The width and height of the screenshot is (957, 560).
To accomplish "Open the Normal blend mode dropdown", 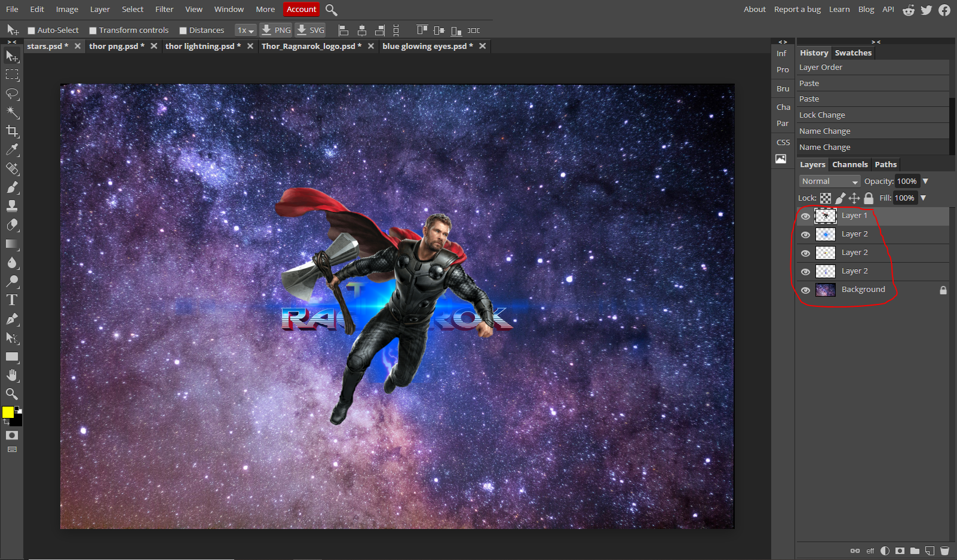I will pos(830,181).
